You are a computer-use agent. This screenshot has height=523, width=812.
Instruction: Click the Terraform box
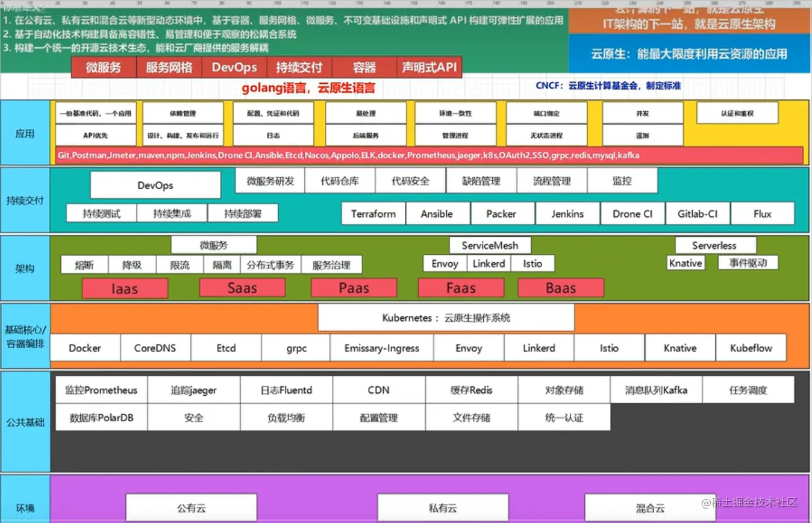coord(373,214)
